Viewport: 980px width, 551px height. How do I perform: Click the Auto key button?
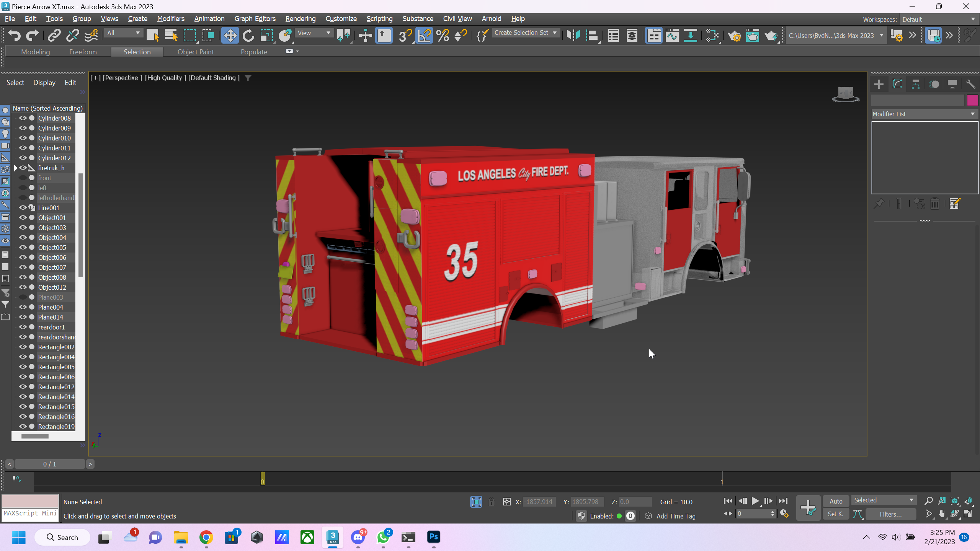[x=836, y=501]
